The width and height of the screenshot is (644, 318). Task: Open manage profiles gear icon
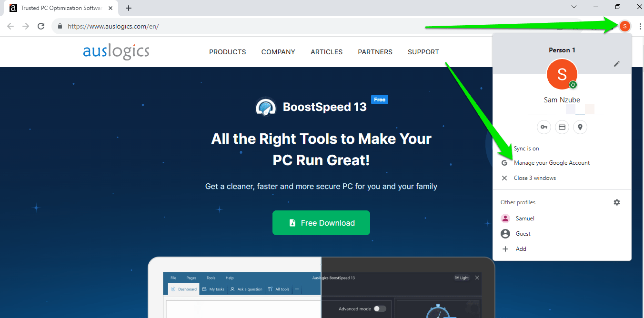point(617,202)
